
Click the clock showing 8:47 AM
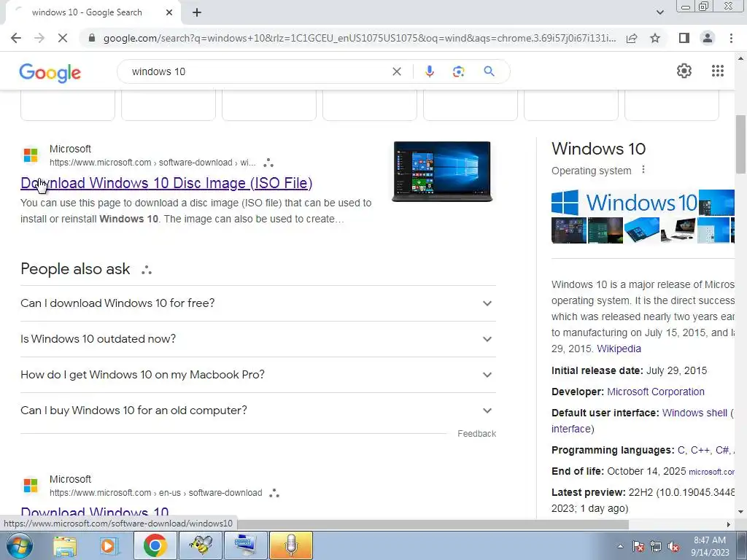point(710,540)
